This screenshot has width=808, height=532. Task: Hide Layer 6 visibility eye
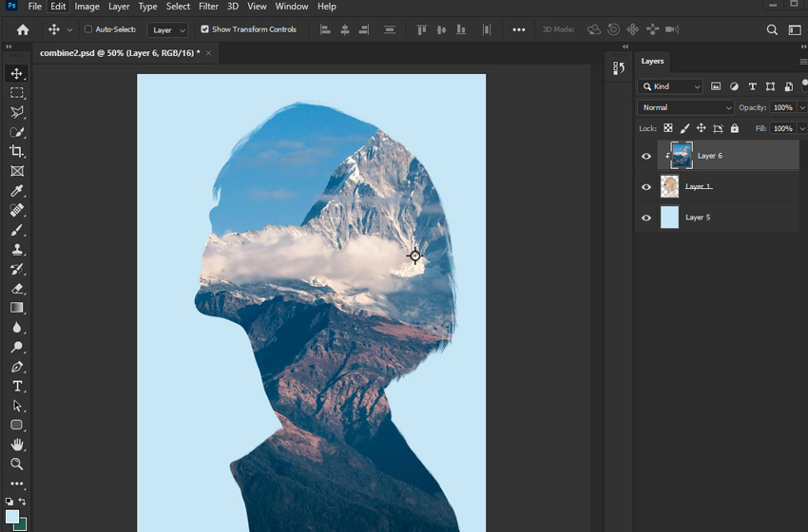tap(646, 156)
